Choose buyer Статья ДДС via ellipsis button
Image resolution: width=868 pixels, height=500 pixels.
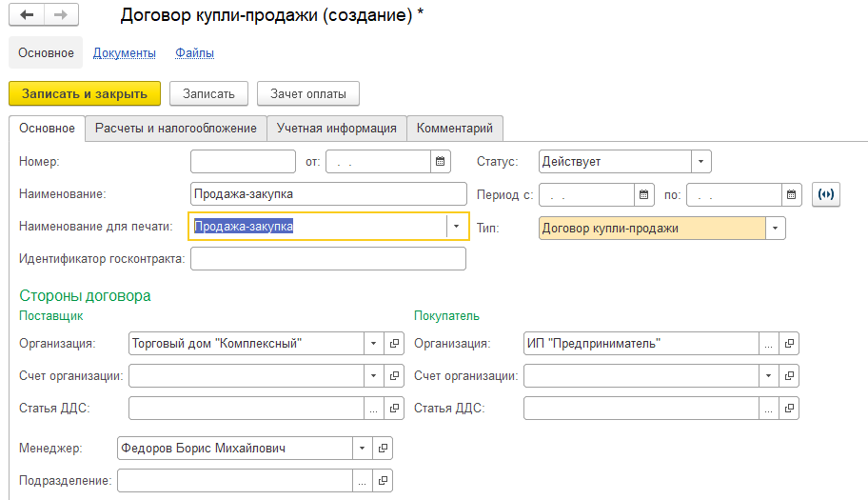[768, 409]
